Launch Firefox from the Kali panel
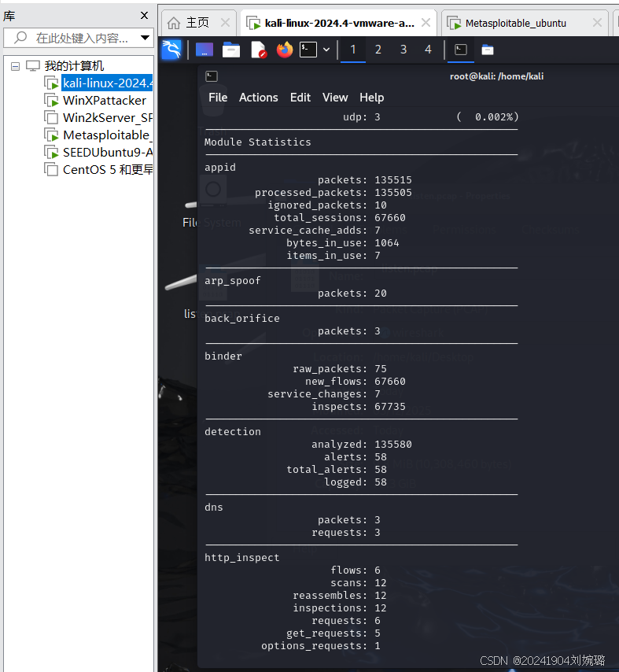 tap(285, 50)
